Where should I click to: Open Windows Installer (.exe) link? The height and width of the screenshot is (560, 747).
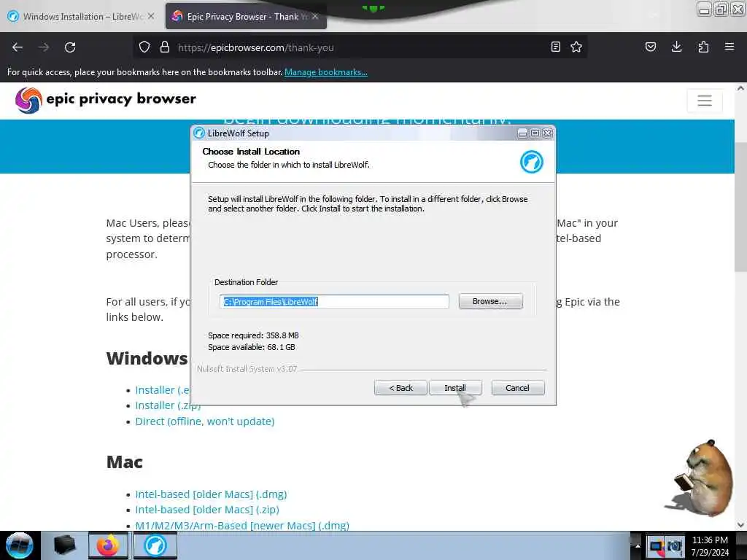[x=163, y=390]
